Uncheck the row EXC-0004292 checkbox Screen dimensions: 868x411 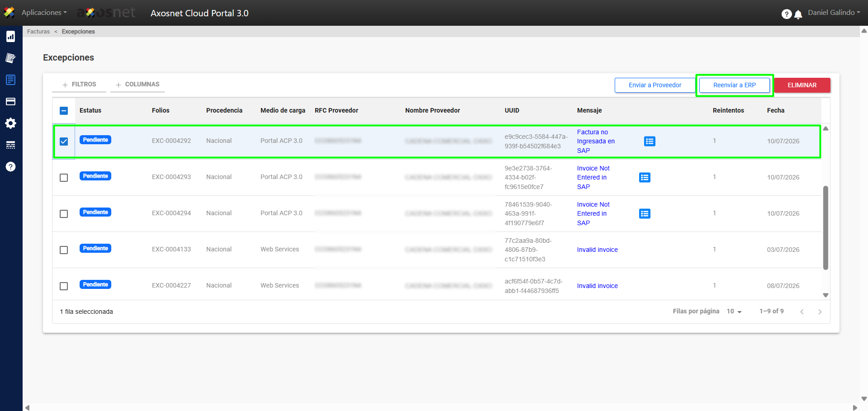pyautogui.click(x=64, y=142)
